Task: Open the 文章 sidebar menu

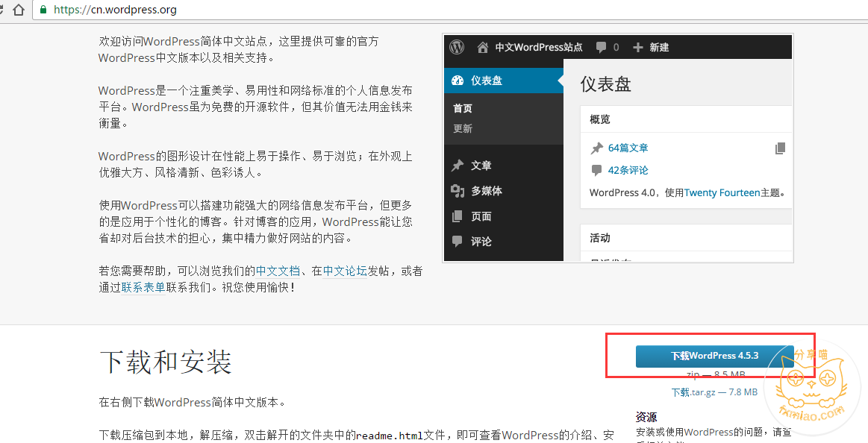Action: [481, 166]
